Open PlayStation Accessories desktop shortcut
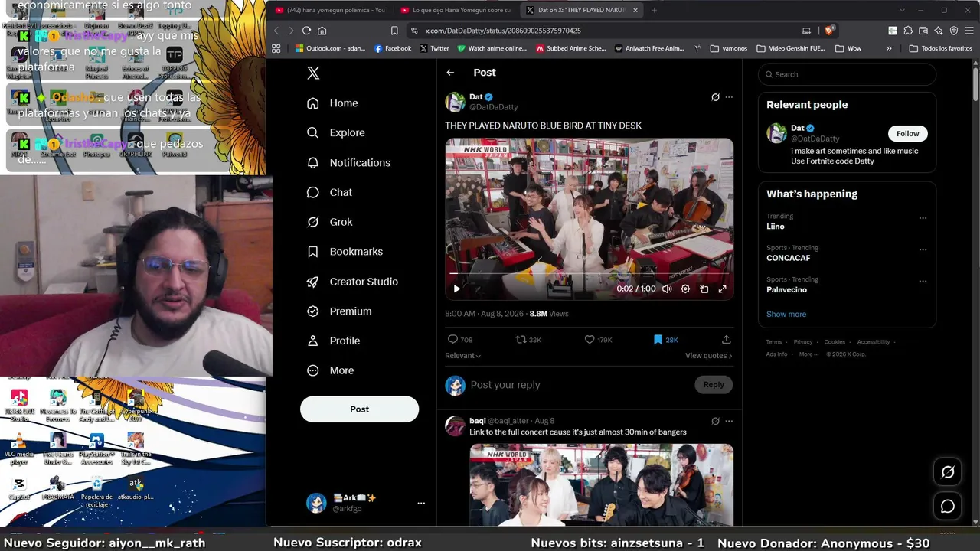The width and height of the screenshot is (980, 551). tap(96, 448)
